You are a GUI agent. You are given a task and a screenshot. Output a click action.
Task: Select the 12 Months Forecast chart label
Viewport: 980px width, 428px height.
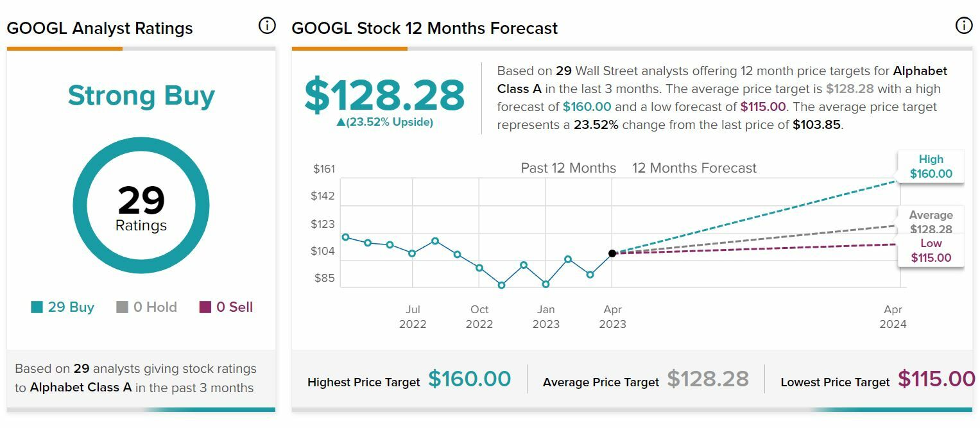tap(694, 168)
